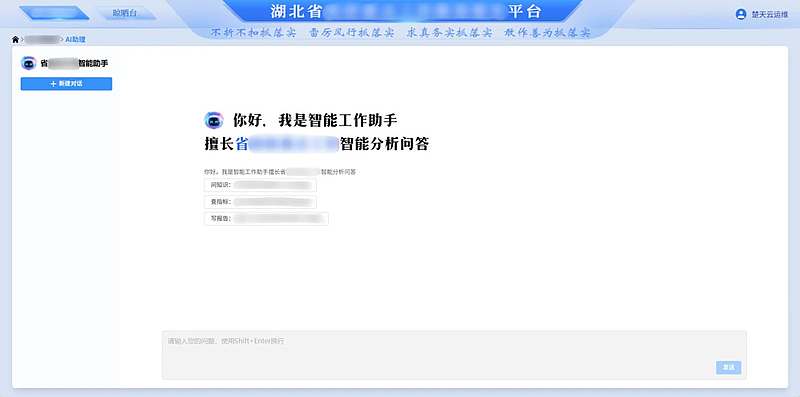The image size is (800, 397).
Task: Choose the 查指标 suggested prompt
Action: point(260,202)
